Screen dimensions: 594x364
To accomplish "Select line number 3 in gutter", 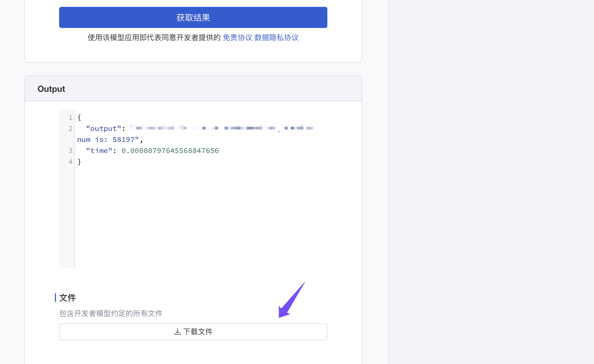I will (70, 151).
